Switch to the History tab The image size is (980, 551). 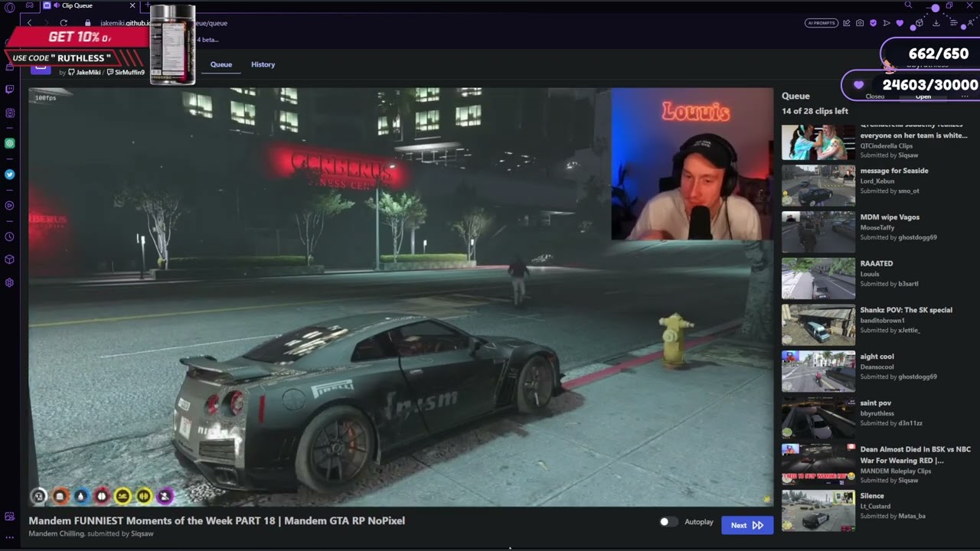click(x=263, y=64)
